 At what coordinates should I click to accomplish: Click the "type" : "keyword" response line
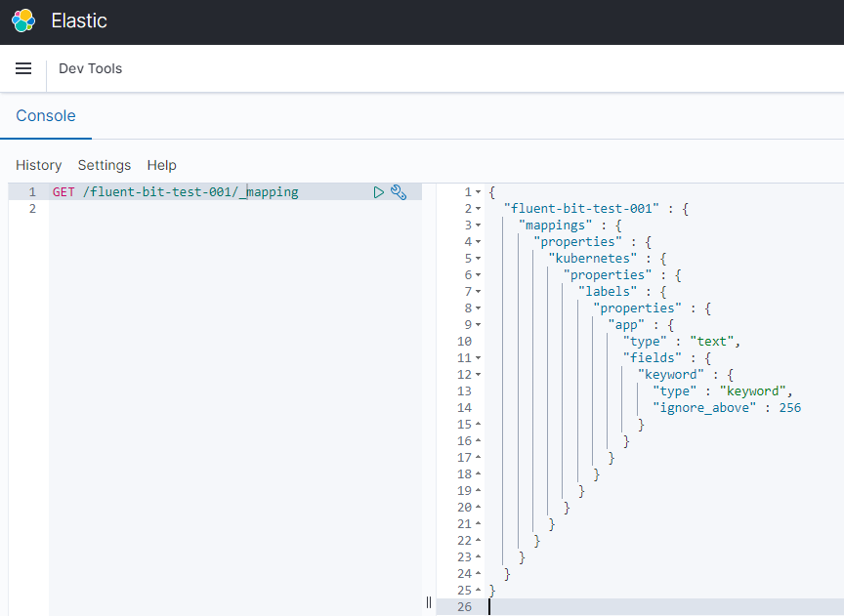click(722, 391)
